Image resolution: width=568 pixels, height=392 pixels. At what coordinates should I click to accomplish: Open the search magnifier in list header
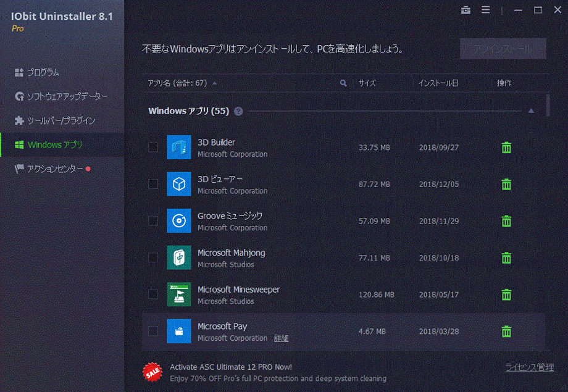pyautogui.click(x=343, y=83)
